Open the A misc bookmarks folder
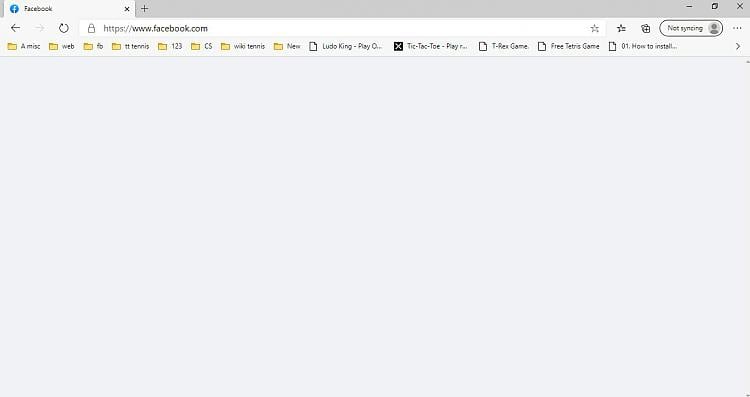The width and height of the screenshot is (750, 397). (24, 46)
